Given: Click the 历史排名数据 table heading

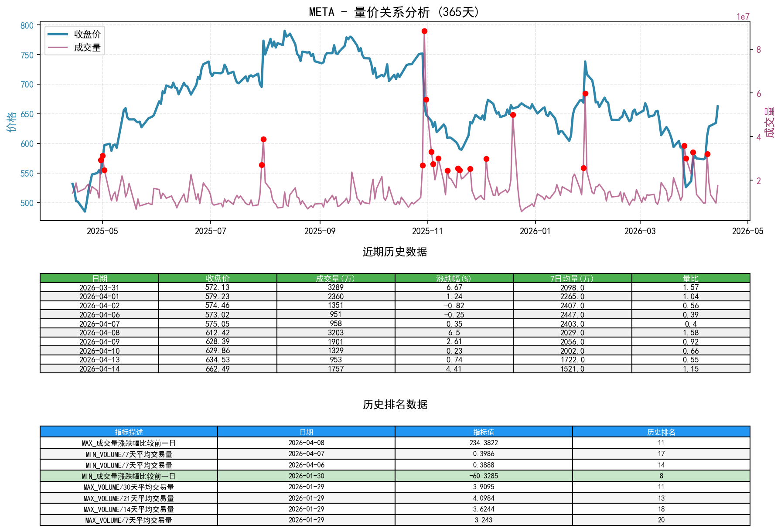Looking at the screenshot, I should (x=395, y=405).
